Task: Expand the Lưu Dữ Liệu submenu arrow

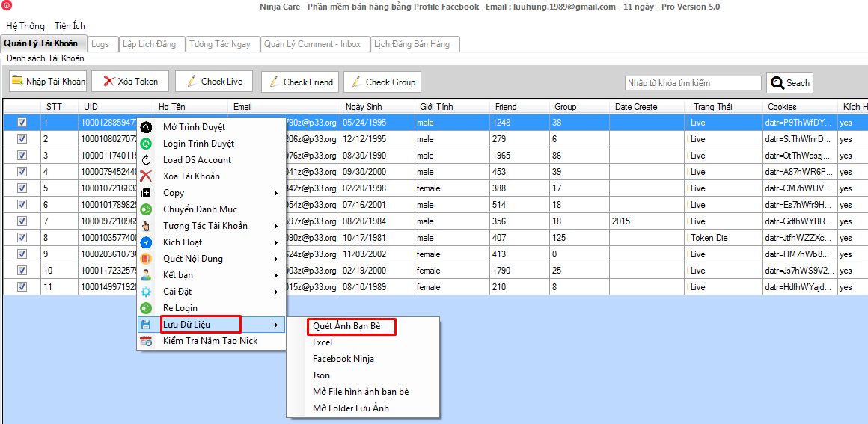Action: pyautogui.click(x=275, y=325)
